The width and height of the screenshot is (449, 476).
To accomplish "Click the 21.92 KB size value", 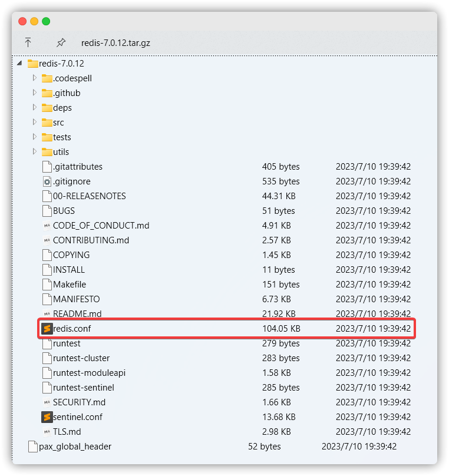I will click(279, 313).
